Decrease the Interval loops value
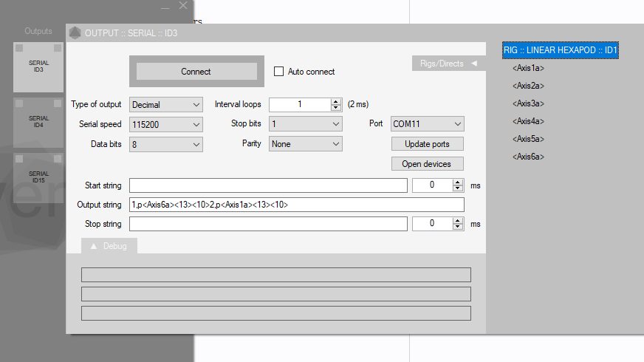Viewport: 644px width, 362px height. (x=336, y=108)
